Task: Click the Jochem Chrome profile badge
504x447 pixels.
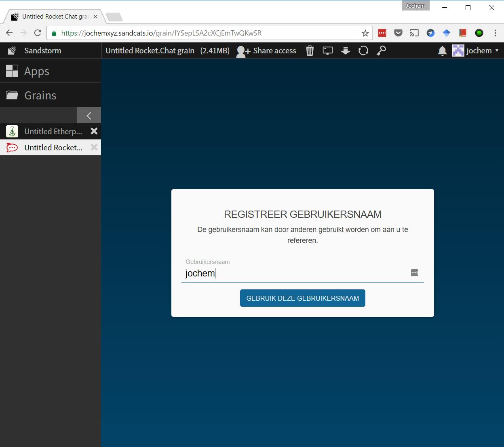Action: coord(415,6)
